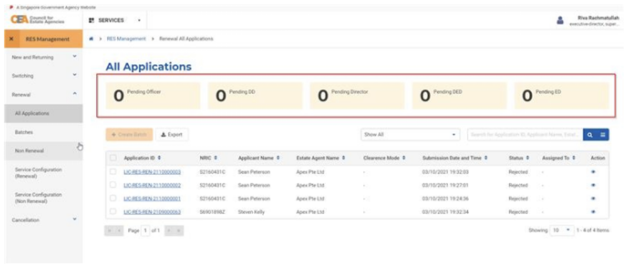Open the SERVICES dropdown menu
644x264 pixels.
click(115, 20)
